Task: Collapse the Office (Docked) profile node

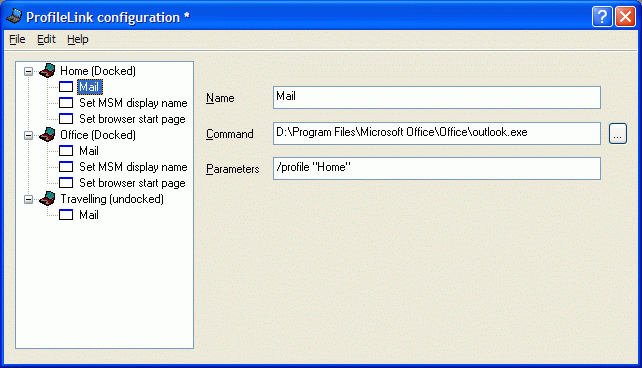Action: [x=28, y=135]
